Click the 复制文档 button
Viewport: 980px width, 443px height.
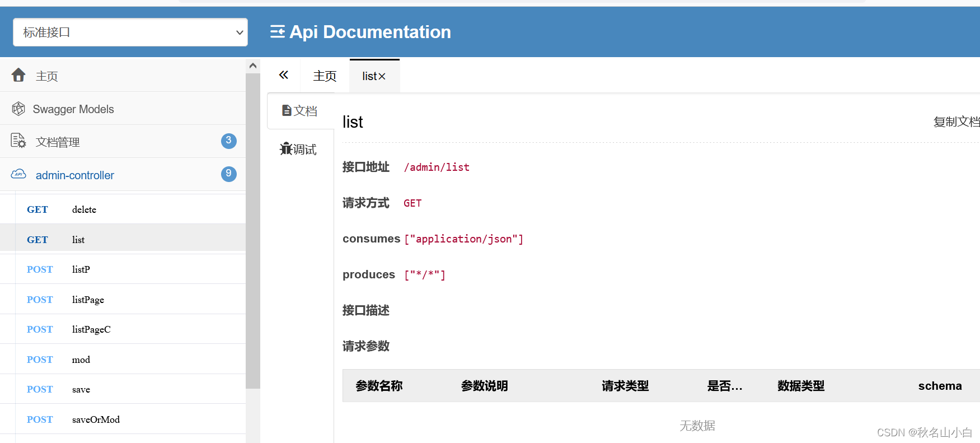tap(956, 122)
